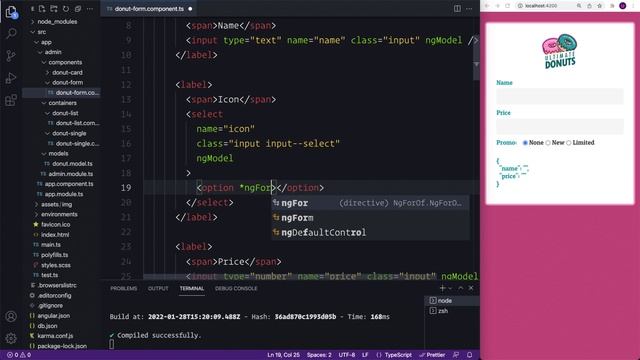This screenshot has width=640, height=360.
Task: Choose ngDefaultControl from the autocomplete list
Action: (x=370, y=233)
